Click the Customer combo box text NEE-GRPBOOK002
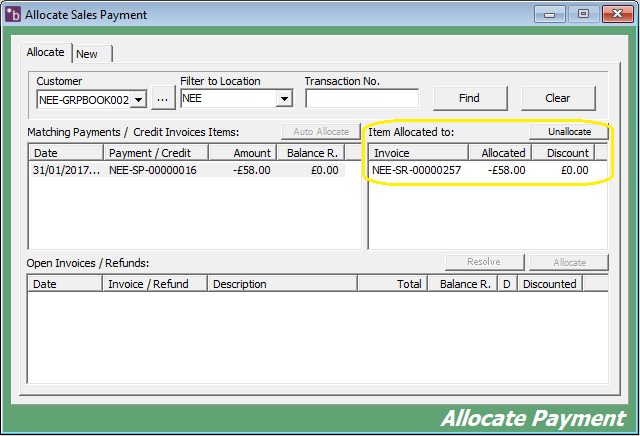The image size is (640, 436). [x=84, y=100]
